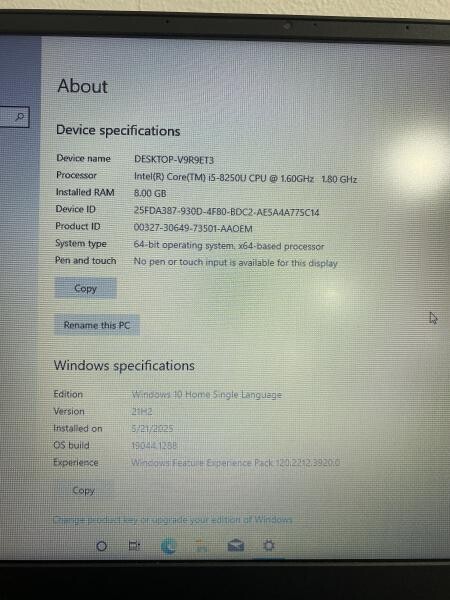Click the search magnifier icon in sidebar
This screenshot has width=450, height=600.
20,117
